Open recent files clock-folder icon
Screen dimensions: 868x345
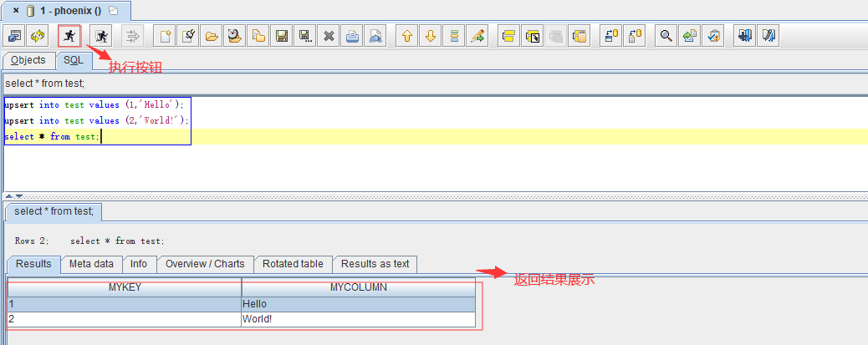tap(235, 37)
